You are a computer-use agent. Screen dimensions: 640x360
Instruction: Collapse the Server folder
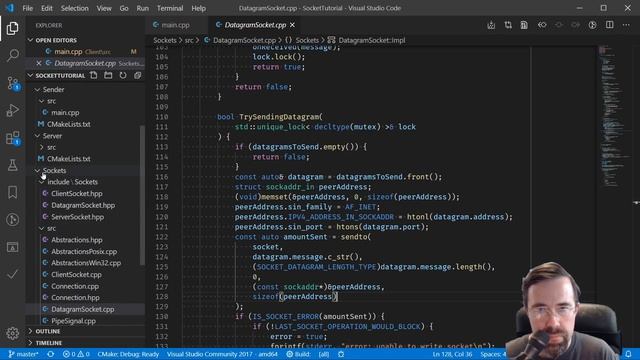pyautogui.click(x=48, y=136)
